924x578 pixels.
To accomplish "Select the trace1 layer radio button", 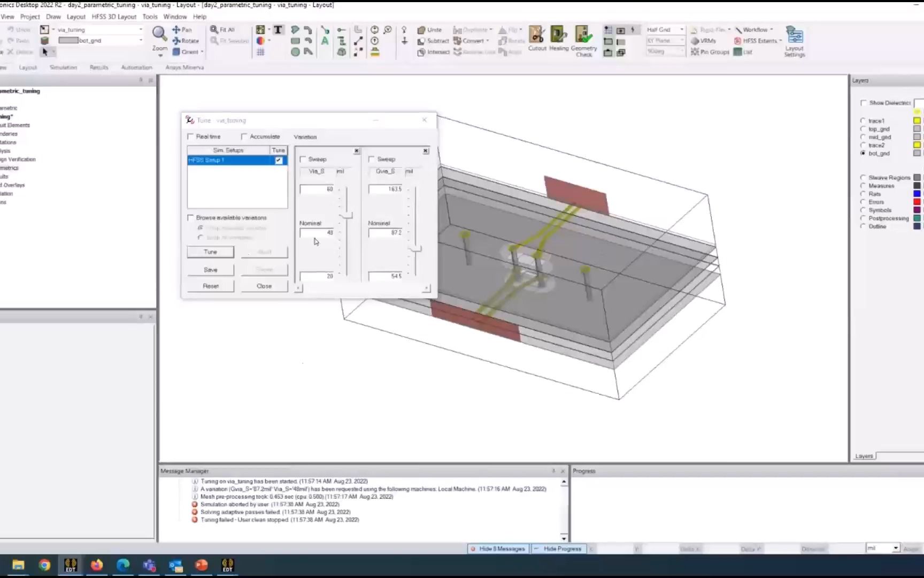I will tap(863, 120).
